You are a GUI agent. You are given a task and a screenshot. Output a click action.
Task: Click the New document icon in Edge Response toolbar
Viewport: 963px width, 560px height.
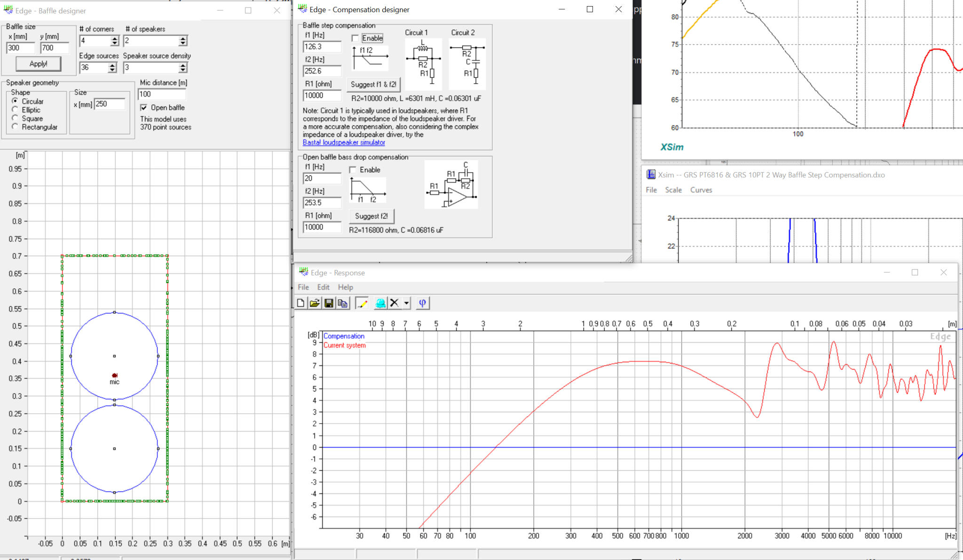[301, 303]
